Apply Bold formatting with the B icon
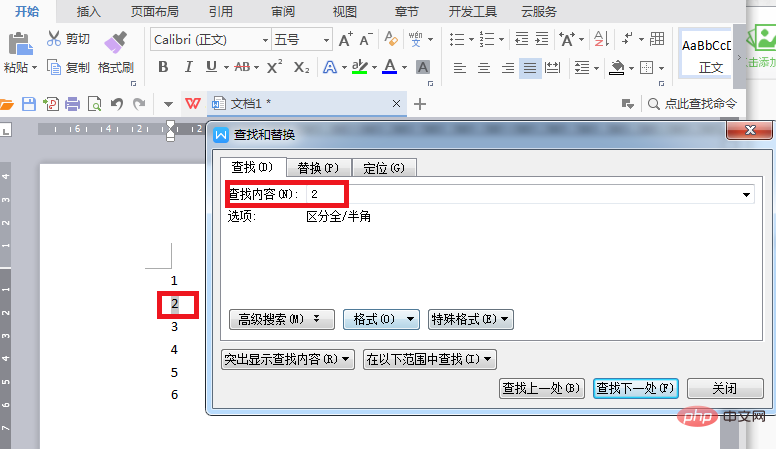The width and height of the screenshot is (776, 449). click(163, 67)
